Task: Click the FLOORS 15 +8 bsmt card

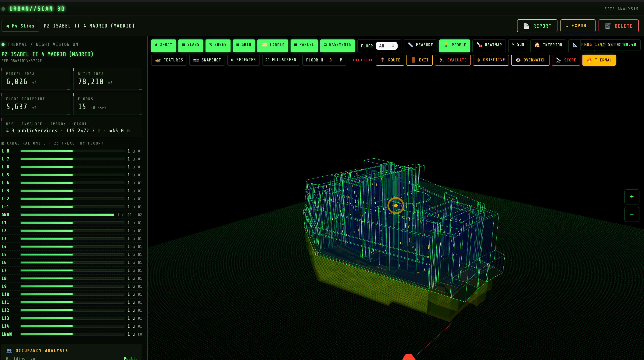Action: click(x=108, y=104)
